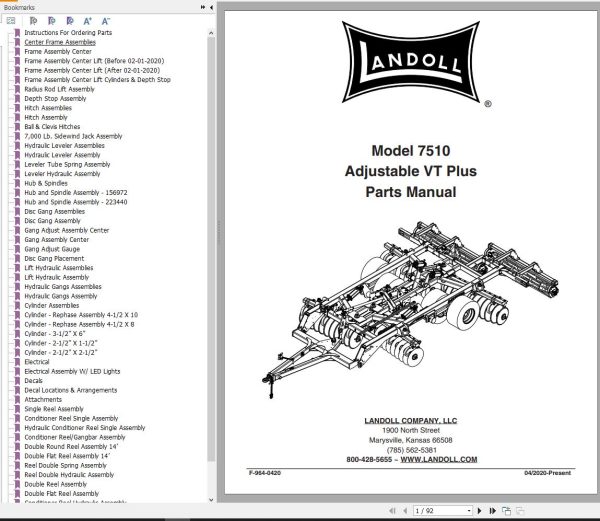The height and width of the screenshot is (521, 600).
Task: Open Hydraulic Gangs Assembly bookmark
Action: (x=60, y=296)
